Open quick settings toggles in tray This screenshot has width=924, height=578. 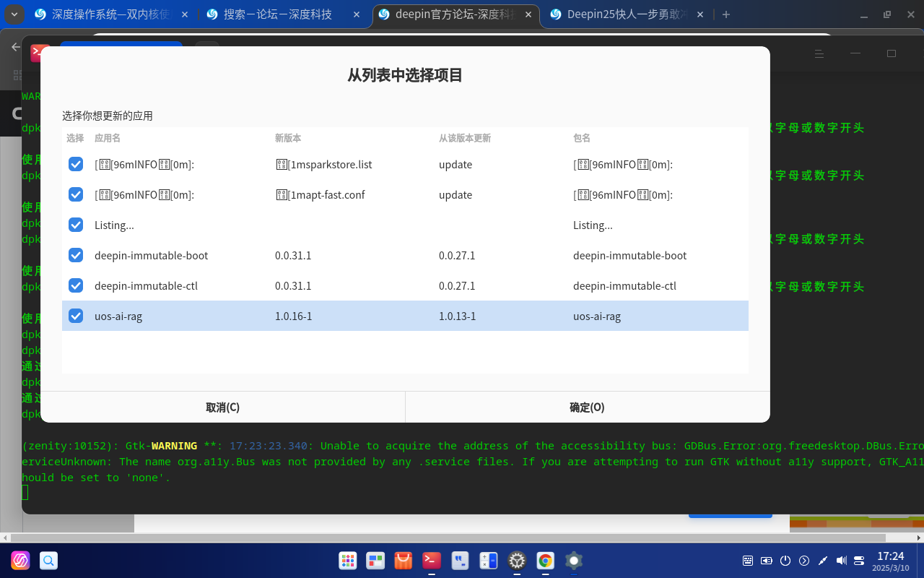pos(859,561)
